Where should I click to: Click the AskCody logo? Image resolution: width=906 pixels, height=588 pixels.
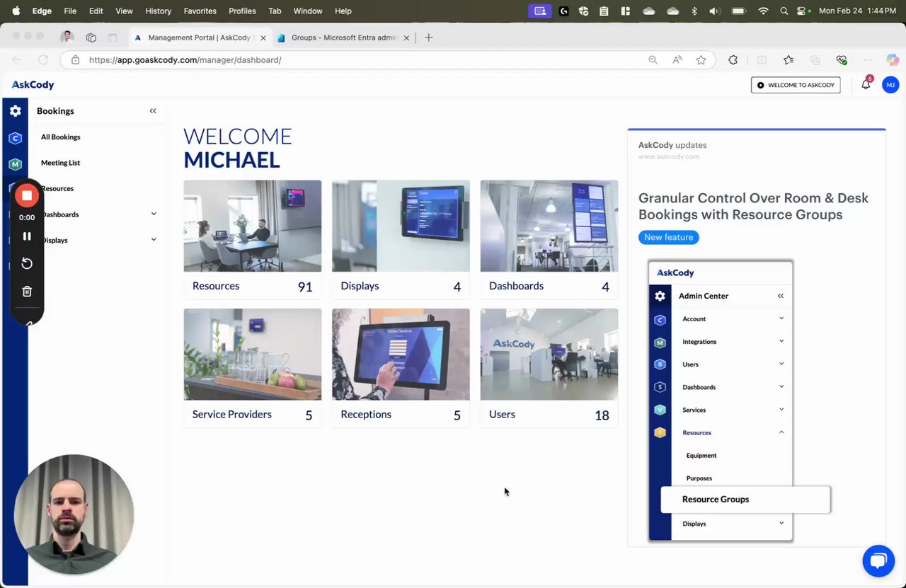tap(33, 85)
